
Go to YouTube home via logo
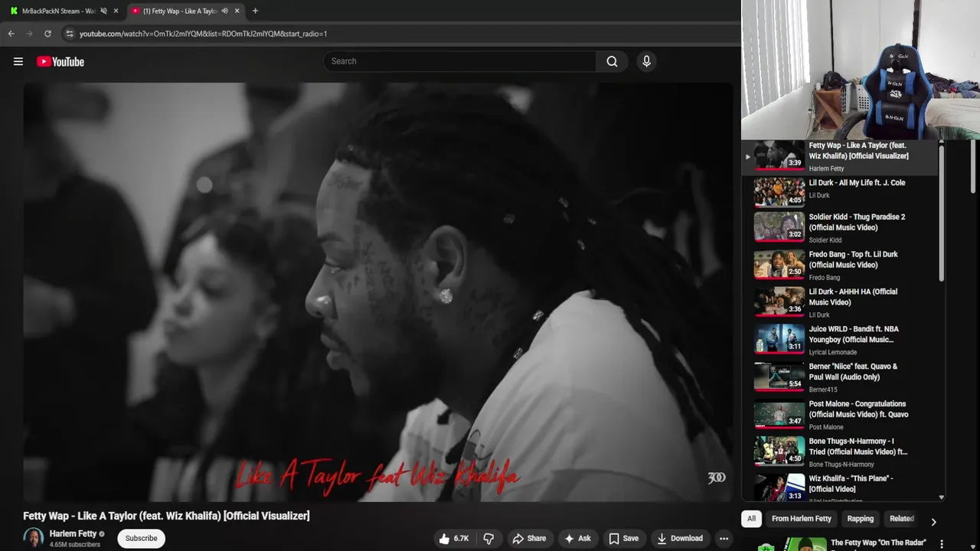pyautogui.click(x=60, y=61)
